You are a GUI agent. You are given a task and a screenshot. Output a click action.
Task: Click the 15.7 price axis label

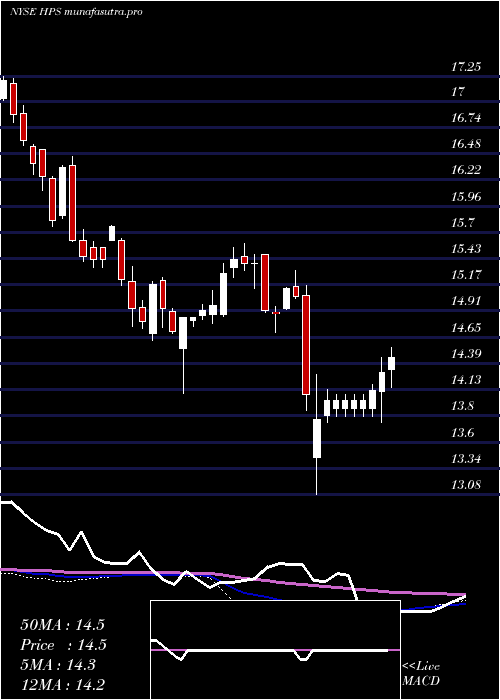463,222
